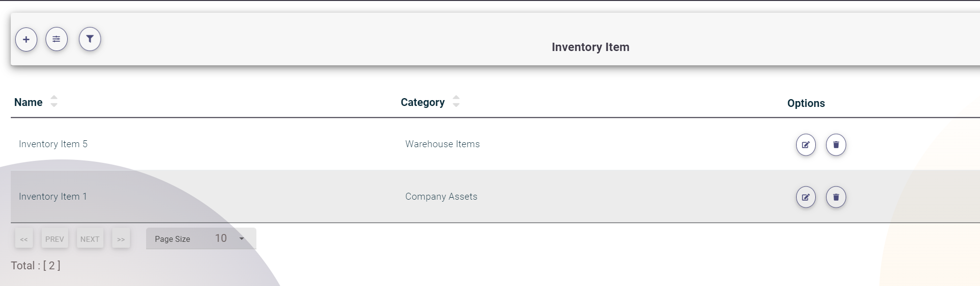
Task: Sort table by Category column arrows
Action: (456, 102)
